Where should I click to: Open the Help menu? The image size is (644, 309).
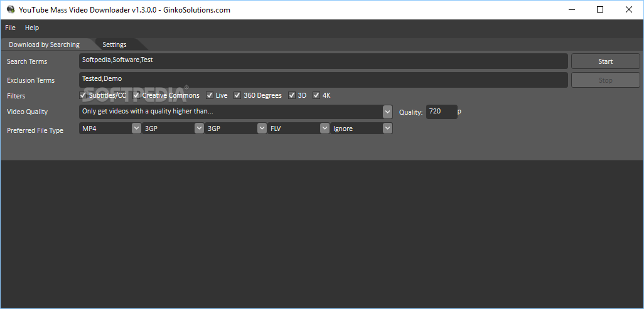pyautogui.click(x=31, y=28)
